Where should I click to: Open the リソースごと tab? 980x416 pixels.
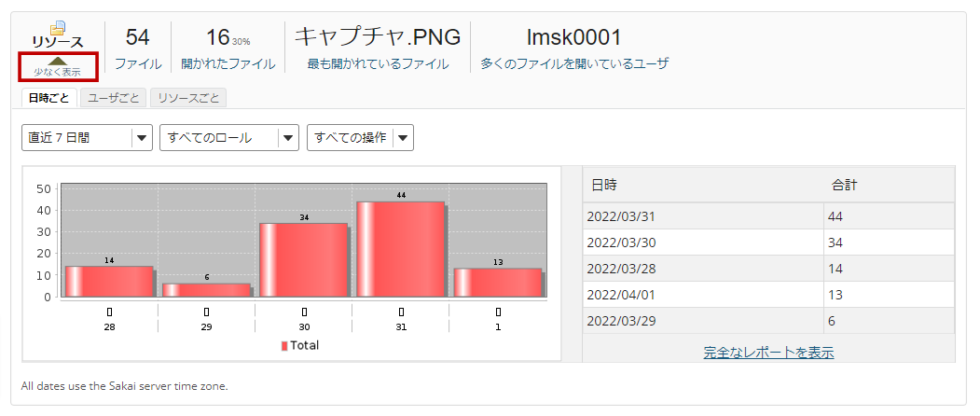(x=187, y=98)
